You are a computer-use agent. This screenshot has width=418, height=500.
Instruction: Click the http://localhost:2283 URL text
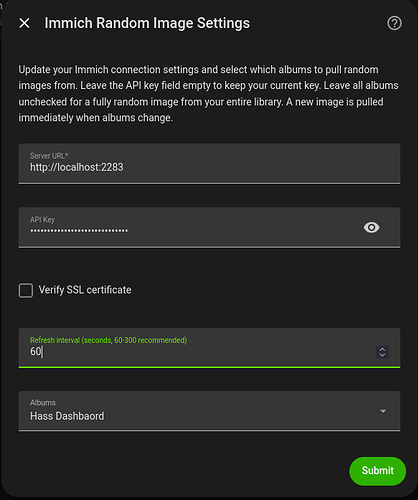pyautogui.click(x=77, y=167)
